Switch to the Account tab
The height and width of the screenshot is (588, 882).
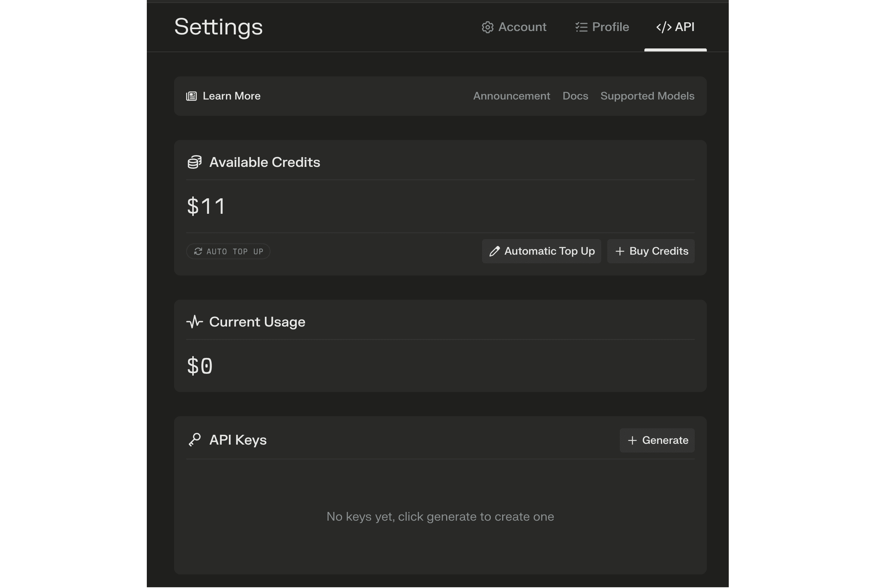tap(514, 27)
